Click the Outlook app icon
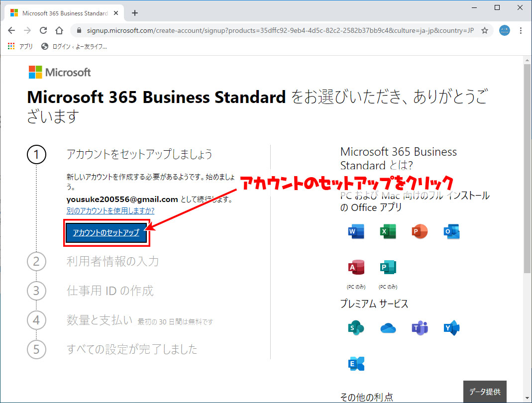This screenshot has width=532, height=403. tap(451, 232)
